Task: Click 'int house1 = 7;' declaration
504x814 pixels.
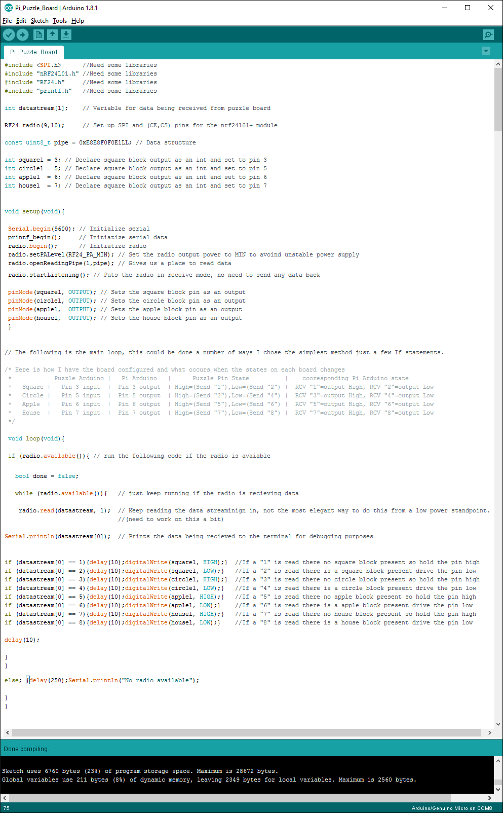Action: click(x=32, y=186)
